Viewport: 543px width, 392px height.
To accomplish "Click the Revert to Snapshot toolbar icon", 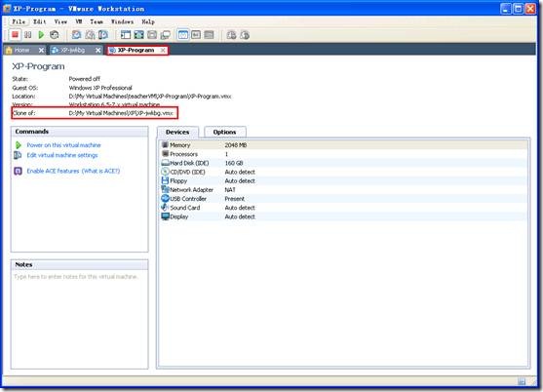I will click(90, 35).
